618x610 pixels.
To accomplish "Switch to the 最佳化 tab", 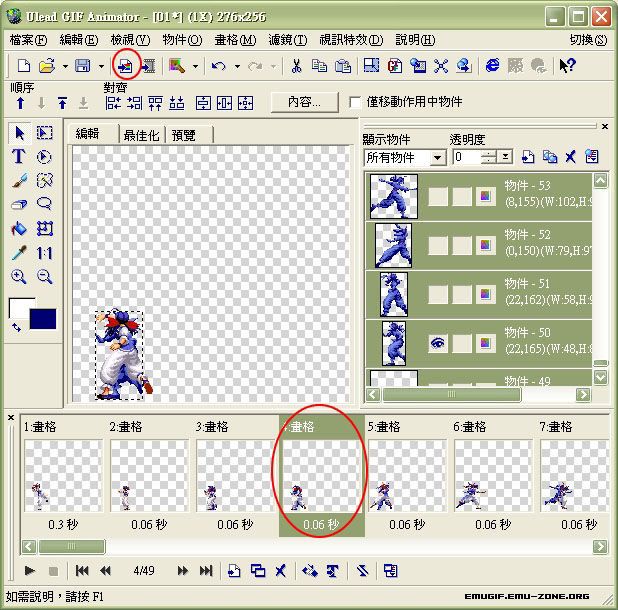I will coord(141,135).
